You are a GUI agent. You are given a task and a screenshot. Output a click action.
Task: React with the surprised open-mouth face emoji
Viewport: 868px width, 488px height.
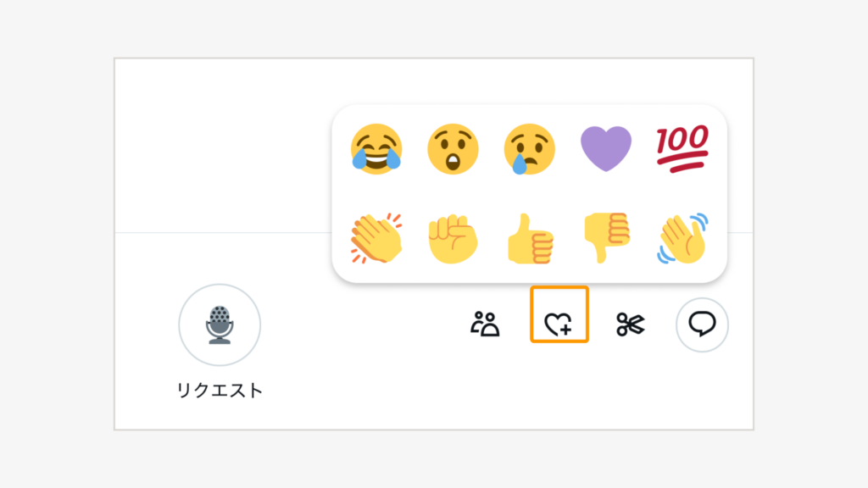453,148
